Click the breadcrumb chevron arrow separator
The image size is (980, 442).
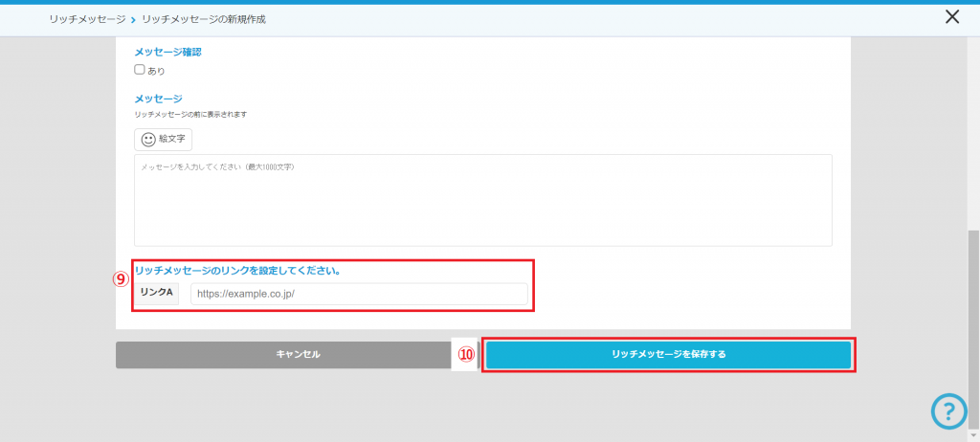click(133, 19)
